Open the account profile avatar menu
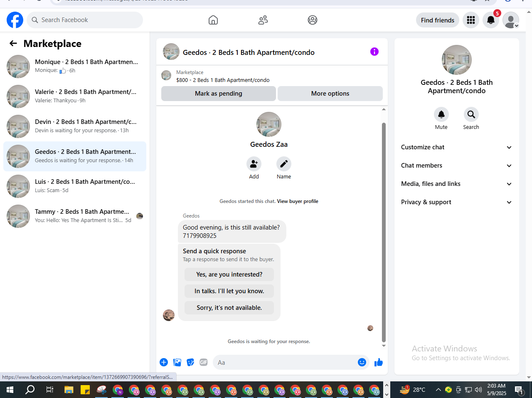The height and width of the screenshot is (398, 532). click(511, 20)
